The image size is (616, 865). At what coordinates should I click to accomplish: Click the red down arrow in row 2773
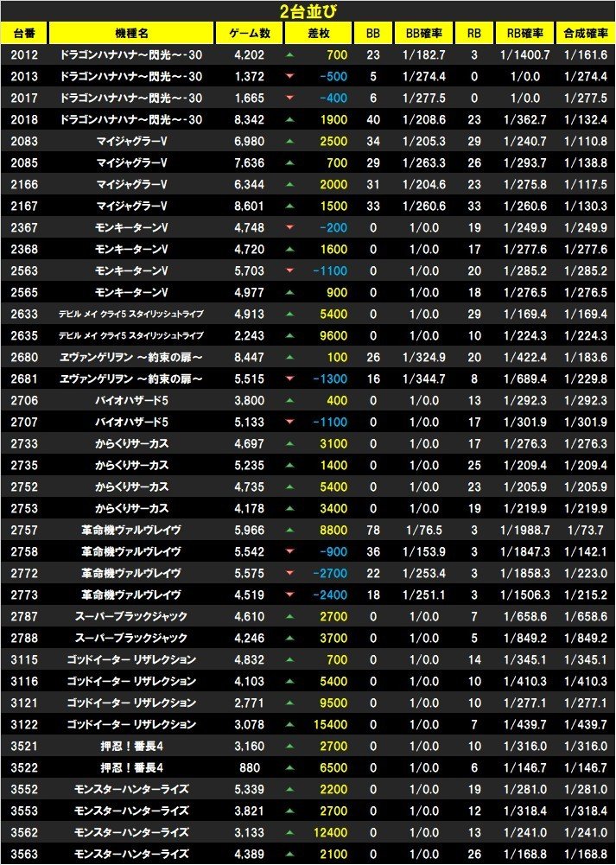(x=290, y=595)
